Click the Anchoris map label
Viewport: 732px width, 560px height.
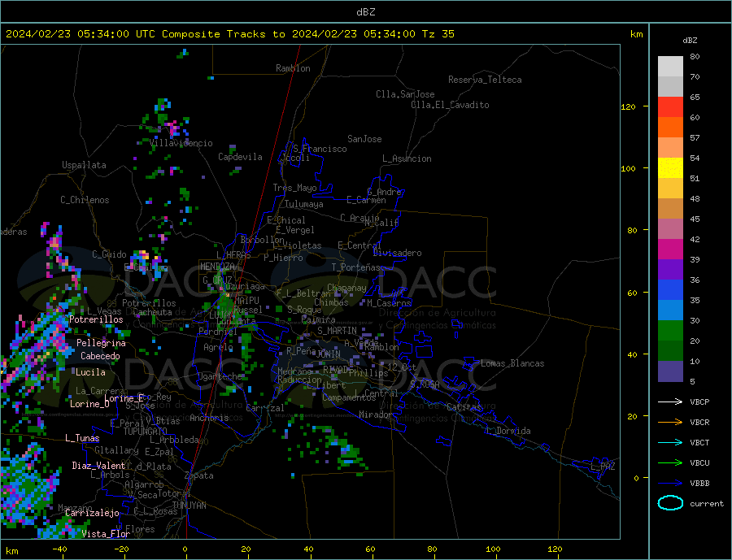209,418
